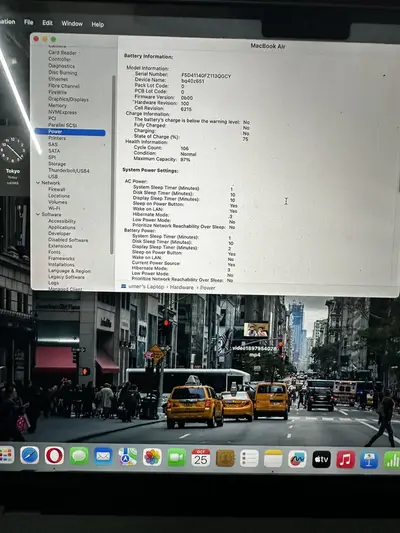Select Controller in the hardware list
The width and height of the screenshot is (400, 533).
coord(59,59)
